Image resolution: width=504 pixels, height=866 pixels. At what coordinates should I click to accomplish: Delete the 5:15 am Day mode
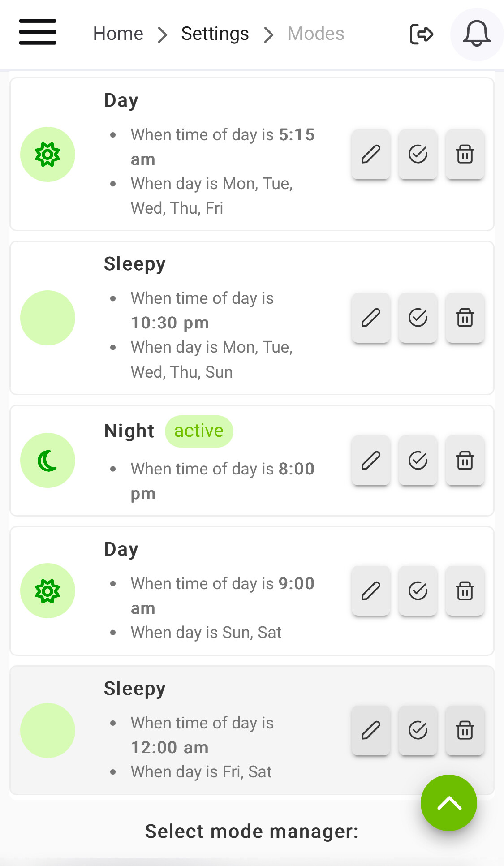pyautogui.click(x=465, y=155)
